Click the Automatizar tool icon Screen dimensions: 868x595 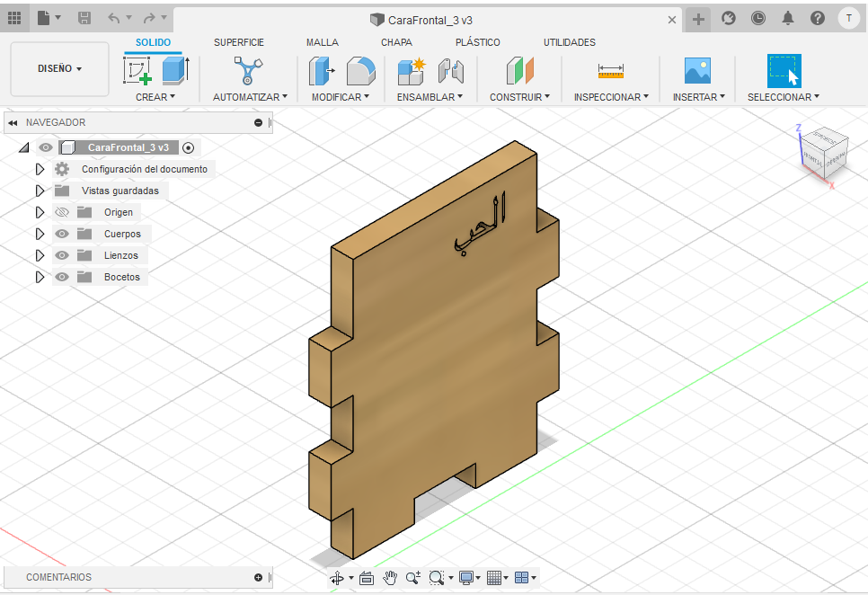[247, 71]
